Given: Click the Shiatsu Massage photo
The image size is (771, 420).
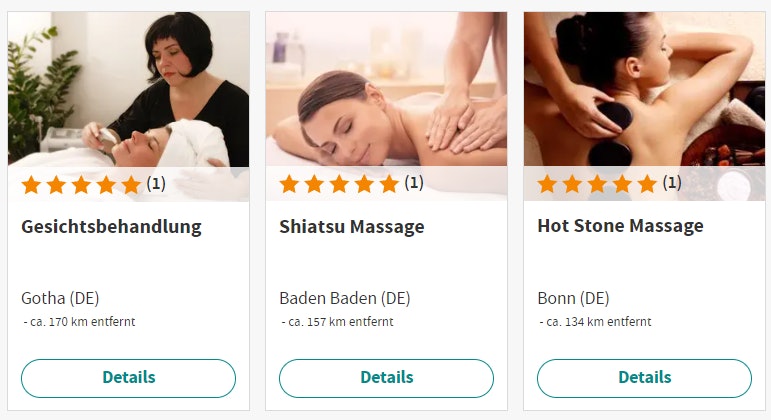Looking at the screenshot, I should click(x=386, y=106).
